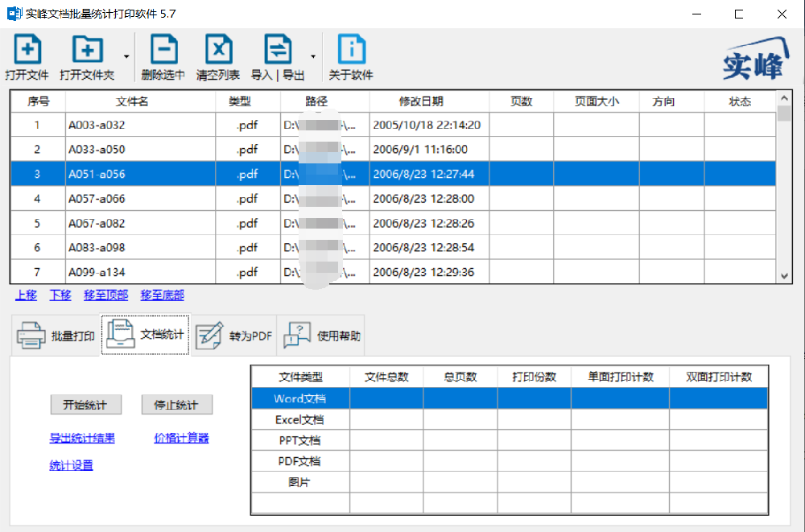This screenshot has height=532, width=805.
Task: Click the 页数 column header
Action: click(522, 101)
